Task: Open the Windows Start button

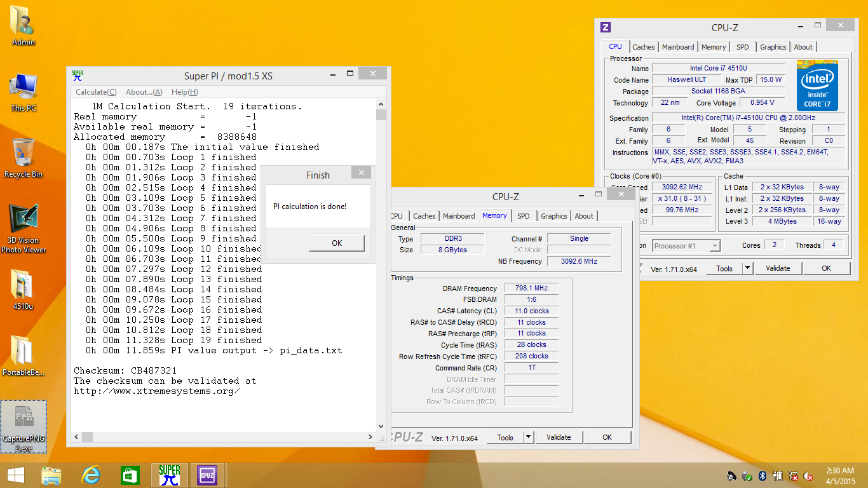Action: (15, 475)
